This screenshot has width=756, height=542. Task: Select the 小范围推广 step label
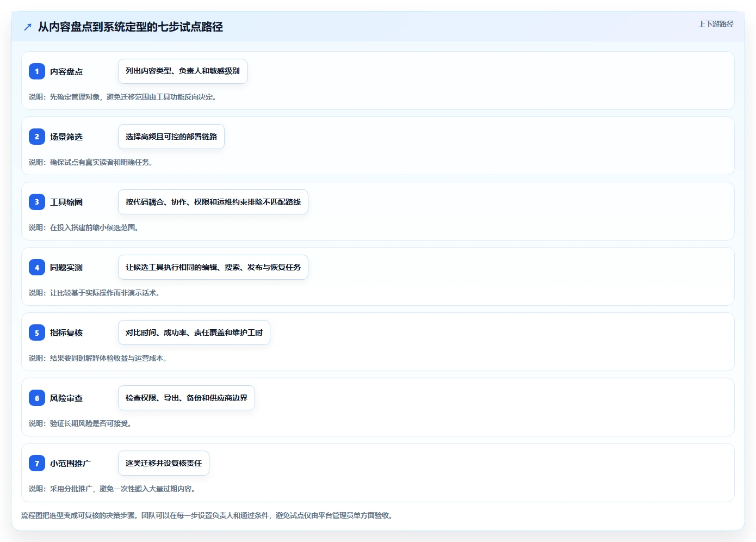pos(70,463)
